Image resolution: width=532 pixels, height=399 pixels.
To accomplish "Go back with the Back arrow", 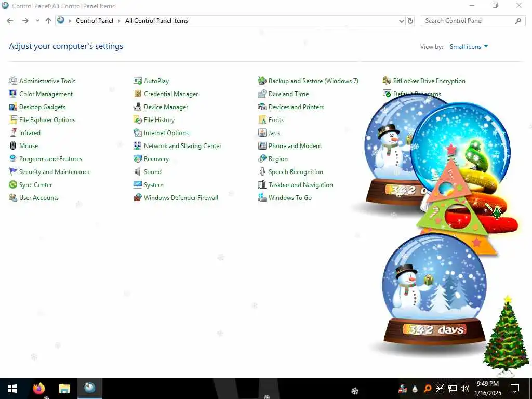I will click(x=10, y=21).
